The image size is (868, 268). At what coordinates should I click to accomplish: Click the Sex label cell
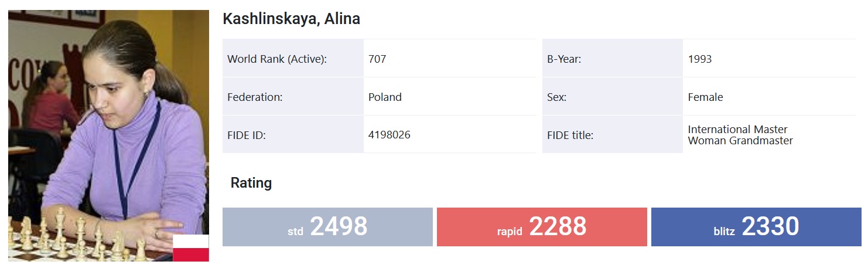tap(613, 97)
